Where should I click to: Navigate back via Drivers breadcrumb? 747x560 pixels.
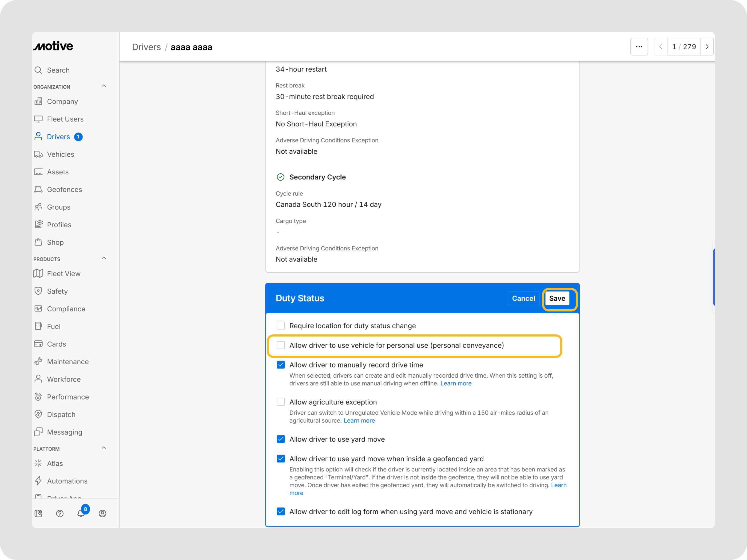click(x=146, y=47)
